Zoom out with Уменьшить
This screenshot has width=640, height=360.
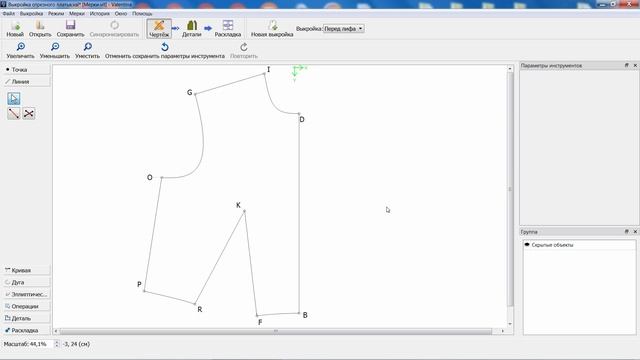[55, 51]
